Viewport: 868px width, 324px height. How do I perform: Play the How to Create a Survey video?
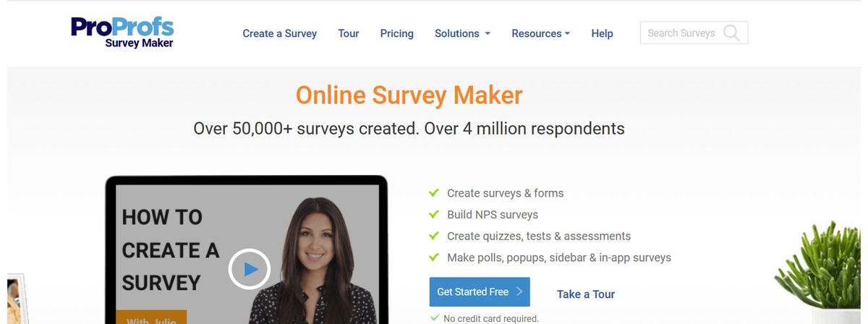click(x=249, y=270)
